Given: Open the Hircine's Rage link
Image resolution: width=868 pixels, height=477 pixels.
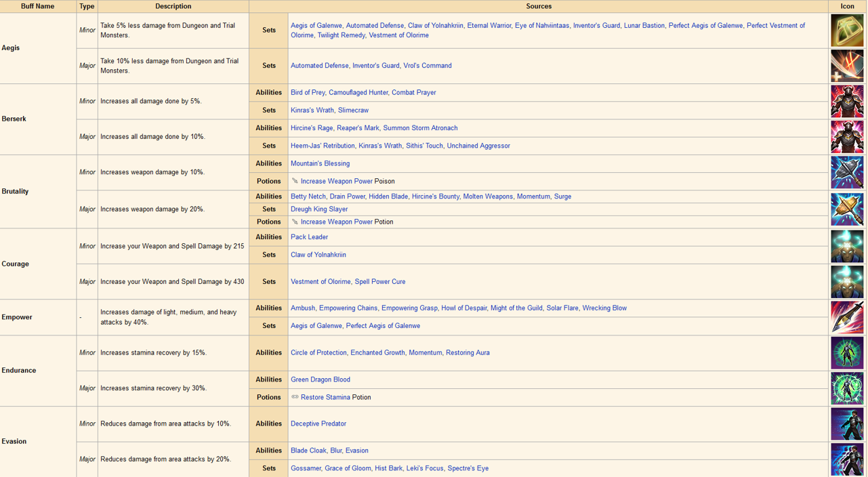Looking at the screenshot, I should pos(312,128).
